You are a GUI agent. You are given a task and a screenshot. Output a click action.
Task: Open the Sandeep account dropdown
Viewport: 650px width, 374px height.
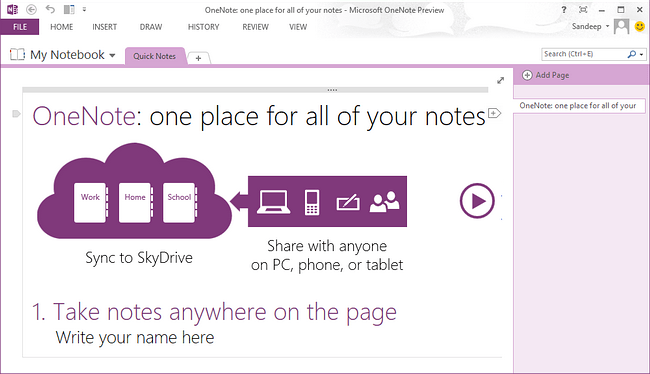pyautogui.click(x=590, y=27)
